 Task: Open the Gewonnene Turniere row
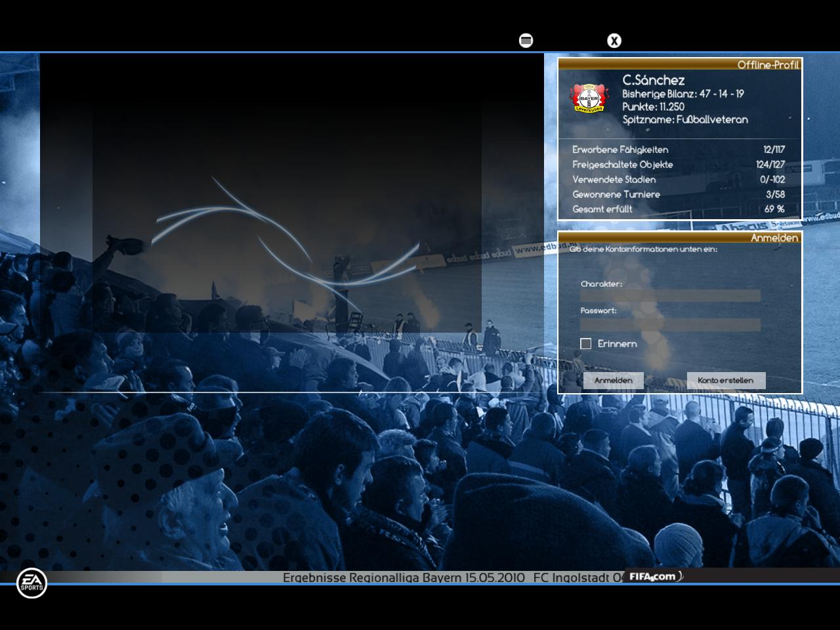point(679,194)
